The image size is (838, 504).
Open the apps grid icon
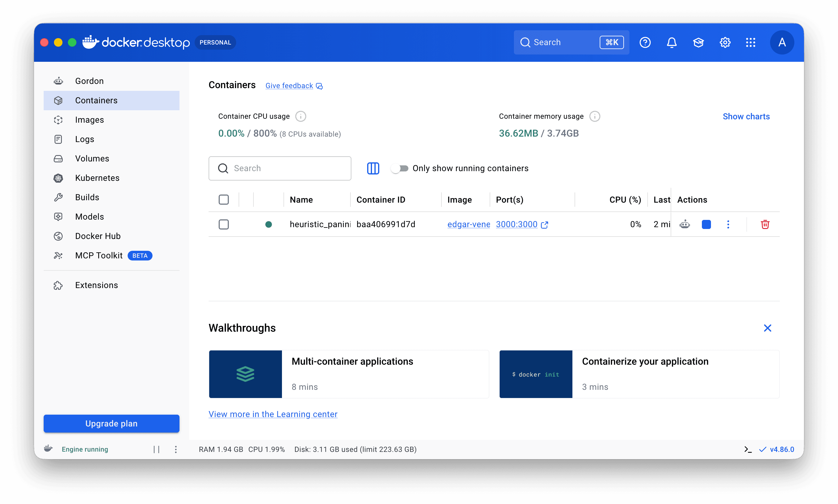coord(751,42)
